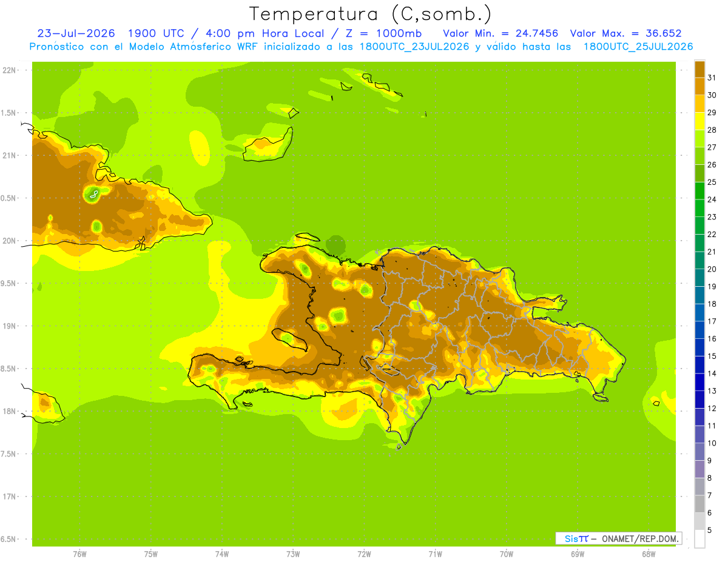This screenshot has height=562, width=728.
Task: Click the '68W' longitude label
Action: [649, 554]
